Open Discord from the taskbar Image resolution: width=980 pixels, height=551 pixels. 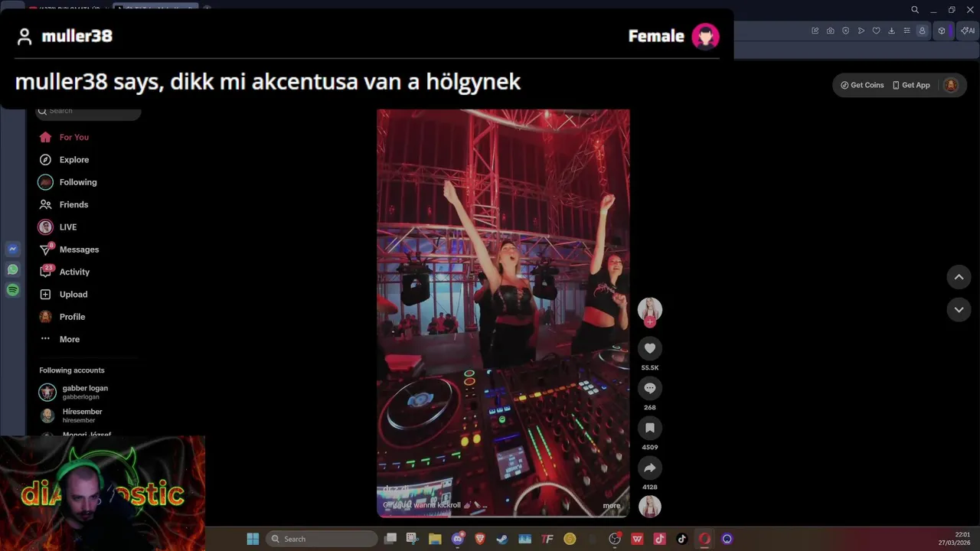[x=458, y=539]
